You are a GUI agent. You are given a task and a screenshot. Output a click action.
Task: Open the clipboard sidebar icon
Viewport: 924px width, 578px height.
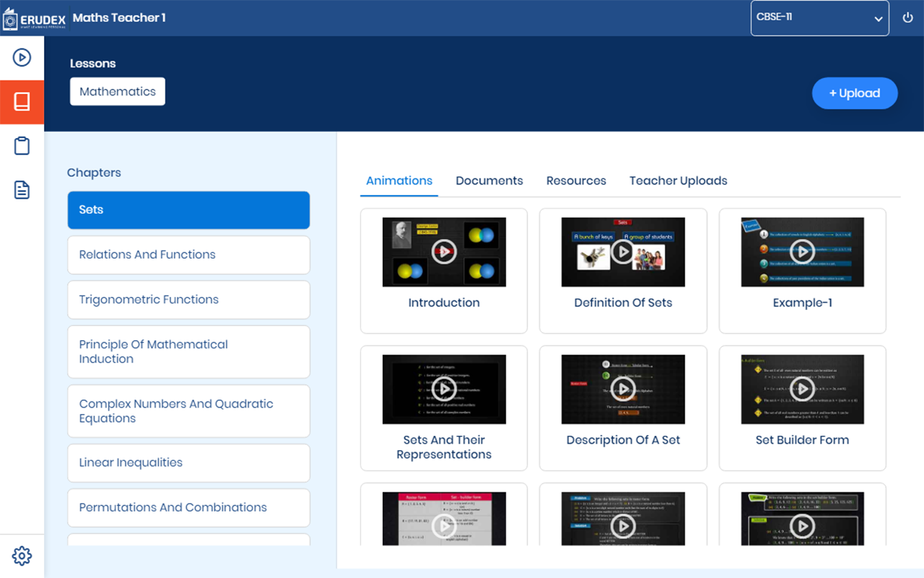click(x=22, y=146)
